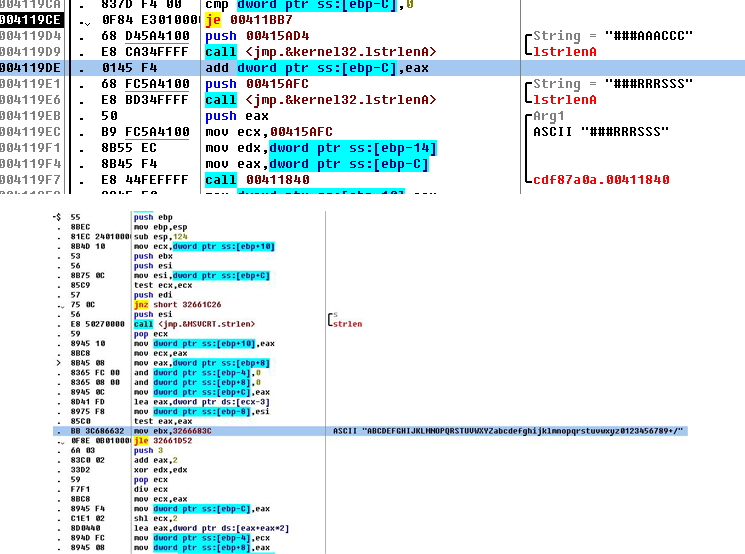Screen dimensions: 745x554
Task: Click the call jmp.&MSVCRT.strlen instruction
Action: pyautogui.click(x=187, y=323)
